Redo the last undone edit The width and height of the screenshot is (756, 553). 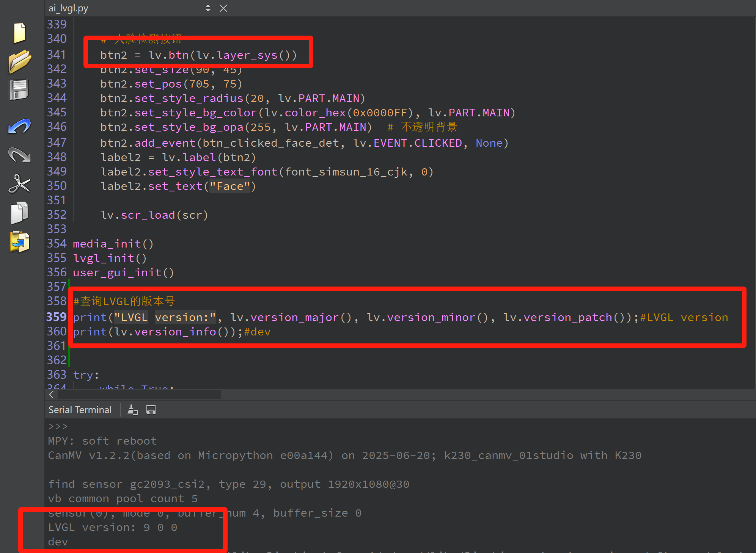pyautogui.click(x=19, y=155)
